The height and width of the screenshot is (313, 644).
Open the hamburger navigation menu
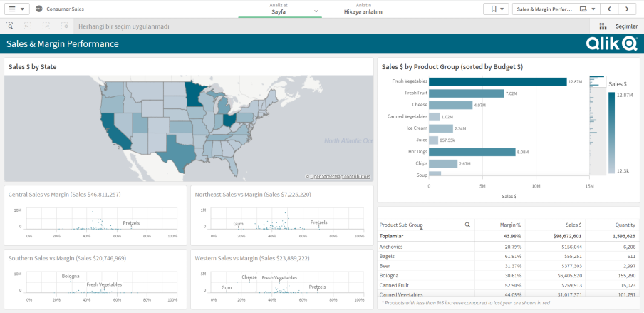coord(19,9)
